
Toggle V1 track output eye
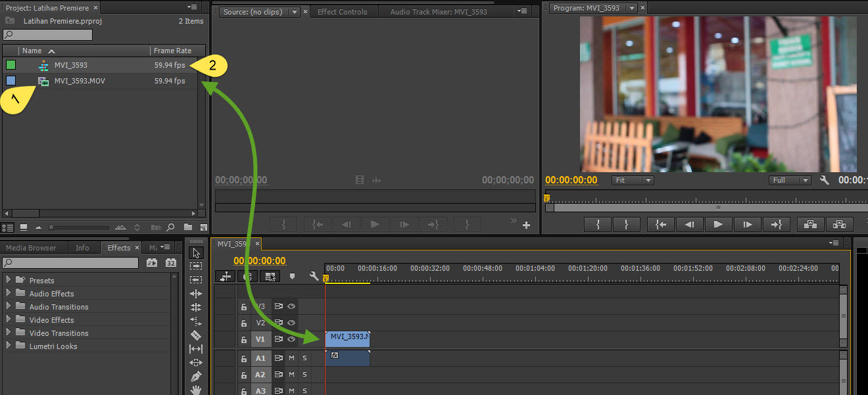pos(291,339)
